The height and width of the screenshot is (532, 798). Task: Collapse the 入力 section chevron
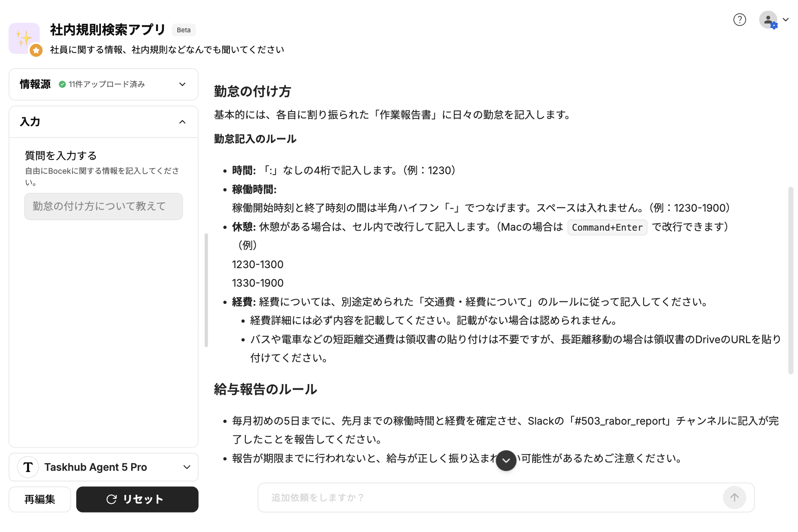point(182,122)
